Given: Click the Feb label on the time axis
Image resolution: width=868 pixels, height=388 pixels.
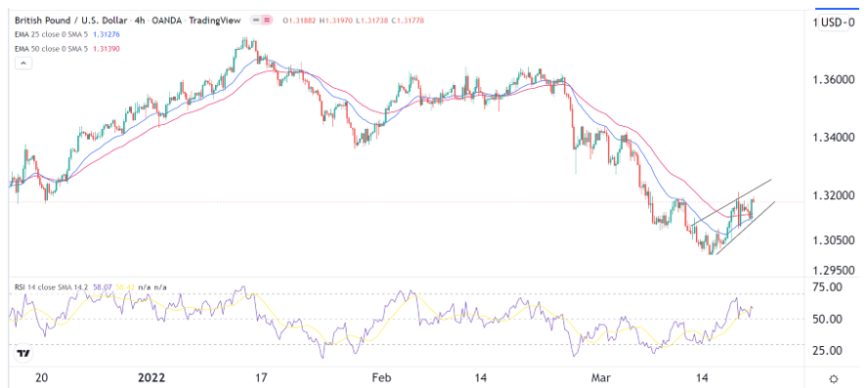Looking at the screenshot, I should click(381, 378).
